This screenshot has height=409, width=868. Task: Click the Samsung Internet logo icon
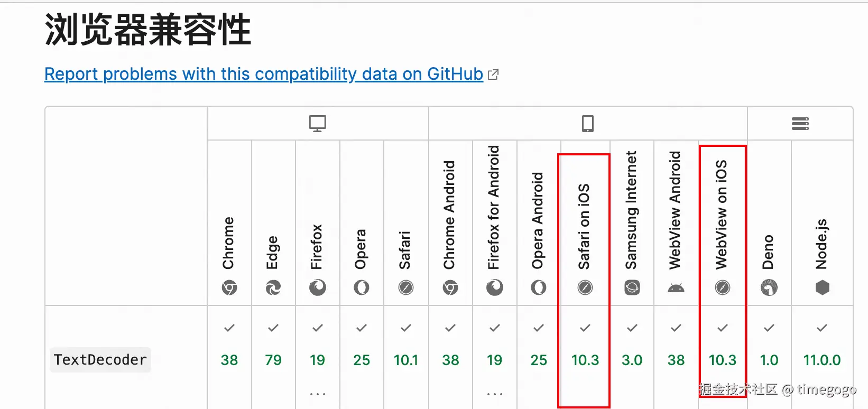click(x=632, y=288)
